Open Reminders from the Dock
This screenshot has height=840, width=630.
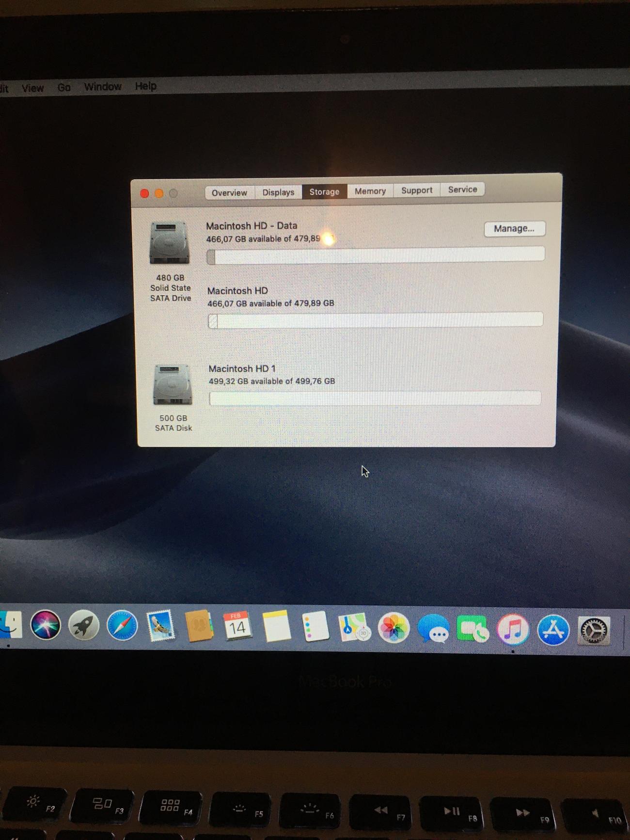point(315,627)
